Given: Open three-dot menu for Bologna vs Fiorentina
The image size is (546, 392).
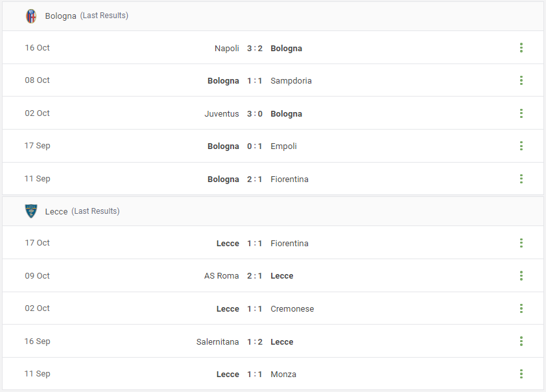Looking at the screenshot, I should (x=521, y=179).
